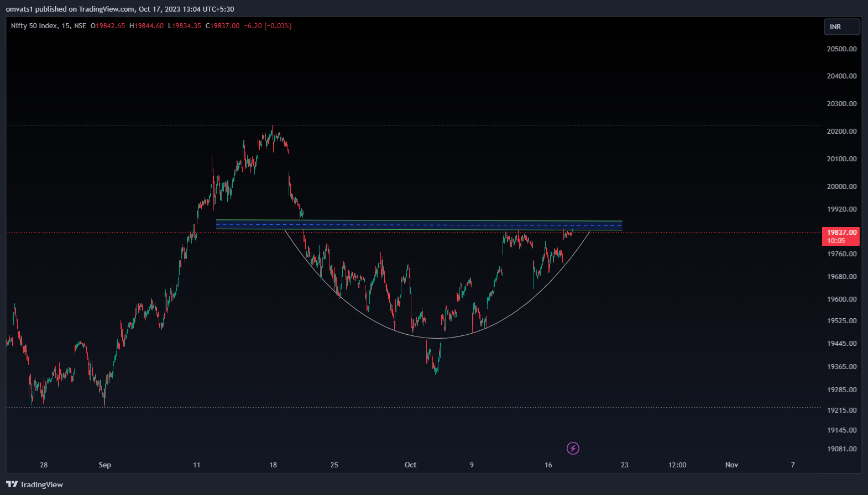868x495 pixels.
Task: Click the 12:00 label on time axis
Action: pos(677,465)
